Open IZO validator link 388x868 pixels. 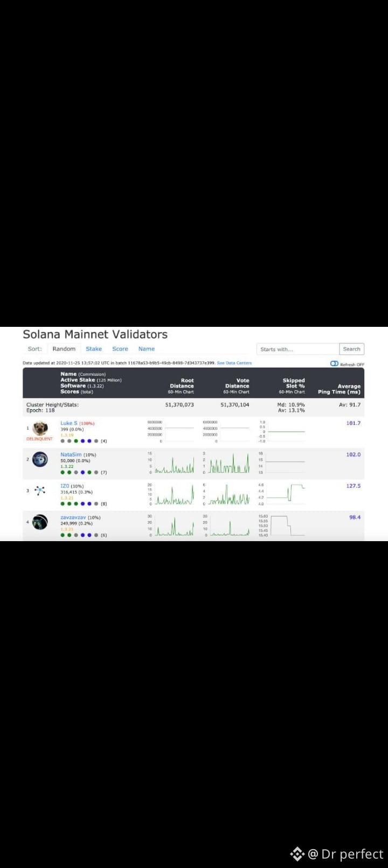pos(65,486)
